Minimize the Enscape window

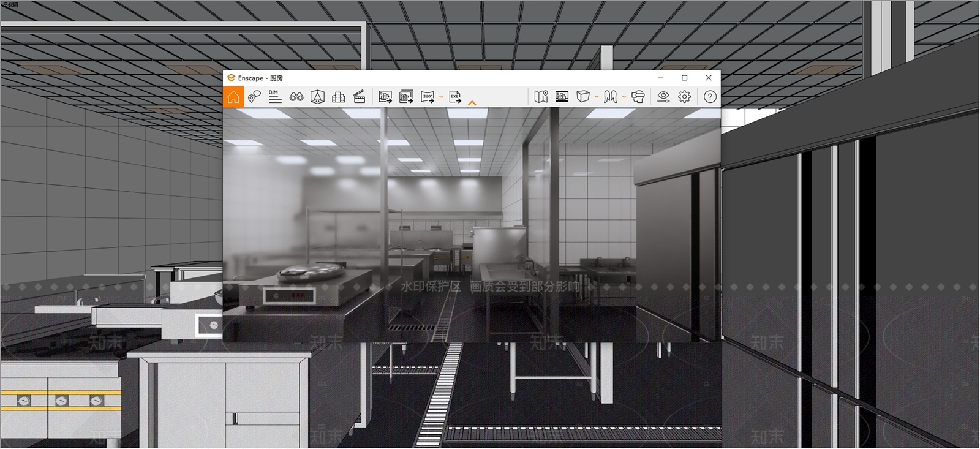[x=661, y=78]
